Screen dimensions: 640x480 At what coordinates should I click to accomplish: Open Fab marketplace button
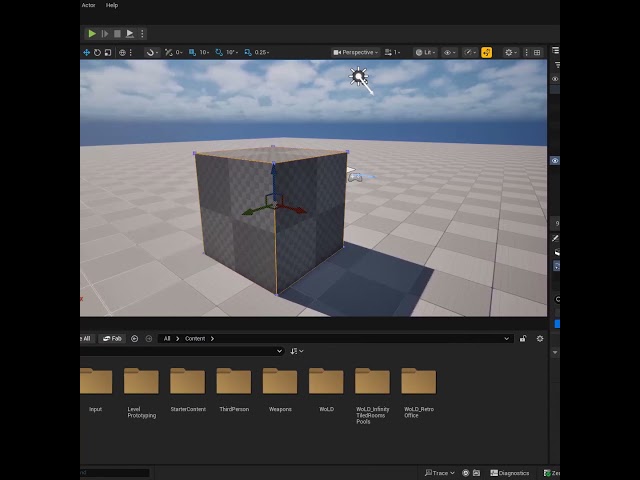[x=112, y=338]
